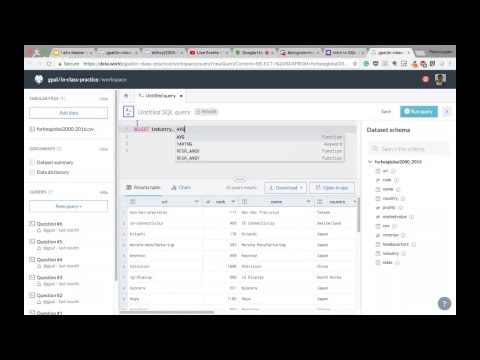Click the search magnifier in schema panel

point(375,148)
